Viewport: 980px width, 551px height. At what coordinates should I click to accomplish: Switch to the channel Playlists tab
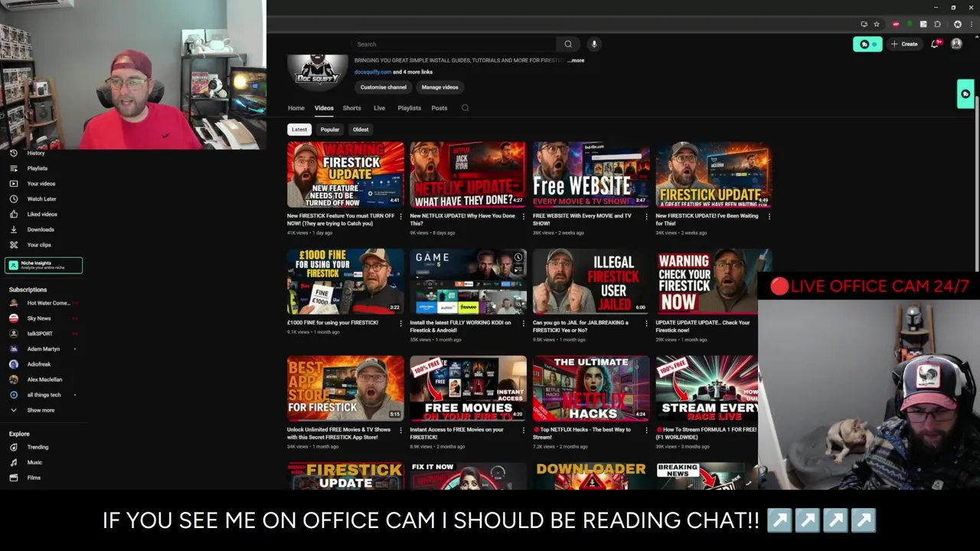[x=409, y=108]
